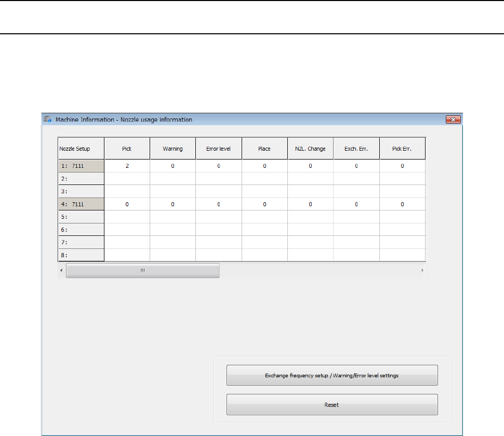Open Exchange frequency setup / Warning/Error level settings
The image size is (504, 436).
(332, 375)
